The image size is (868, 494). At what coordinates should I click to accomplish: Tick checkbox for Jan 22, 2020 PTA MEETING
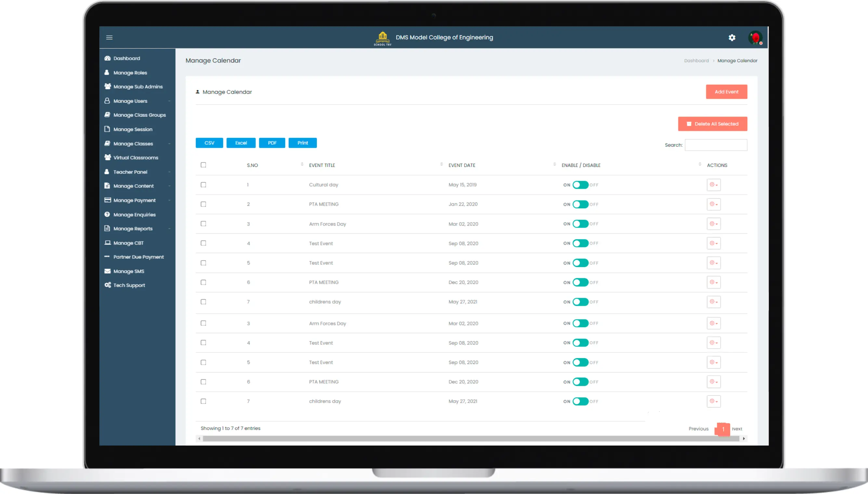(x=203, y=204)
